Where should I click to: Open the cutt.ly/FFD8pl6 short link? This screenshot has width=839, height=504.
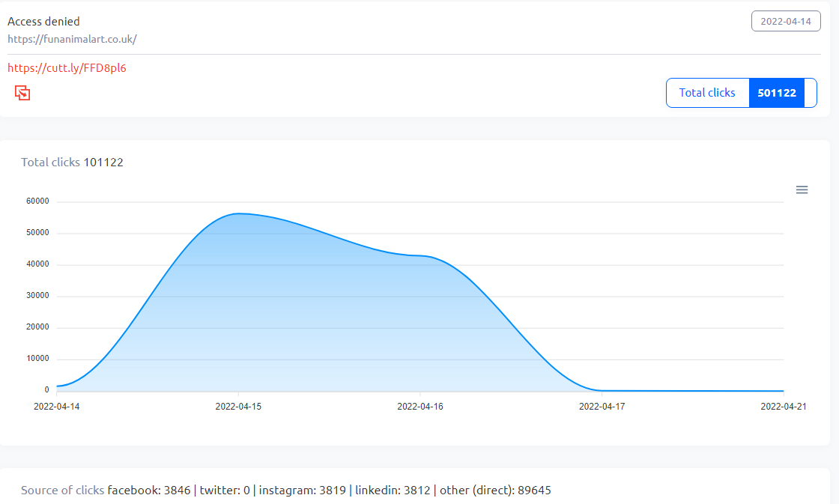(x=67, y=67)
